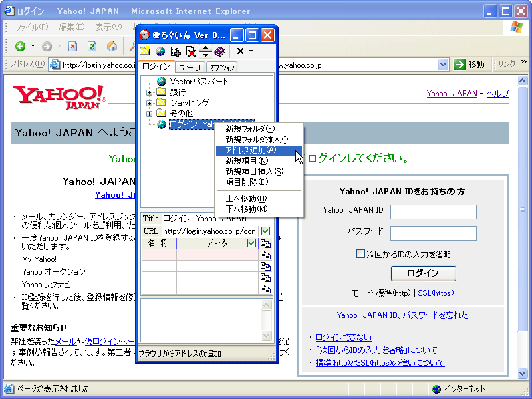Click the ログイン button on Yahoo page
Image resolution: width=532 pixels, height=399 pixels.
click(x=423, y=273)
